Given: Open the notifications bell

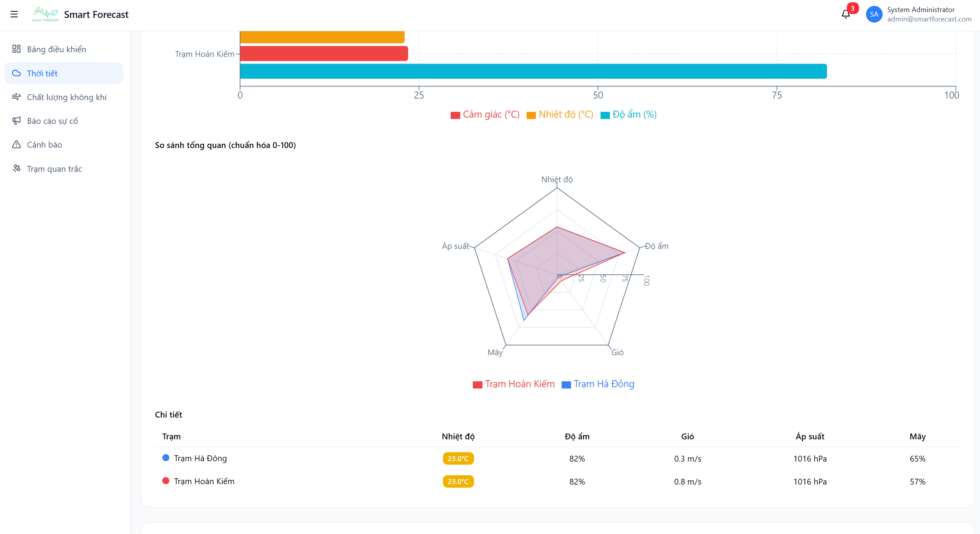Looking at the screenshot, I should point(845,14).
